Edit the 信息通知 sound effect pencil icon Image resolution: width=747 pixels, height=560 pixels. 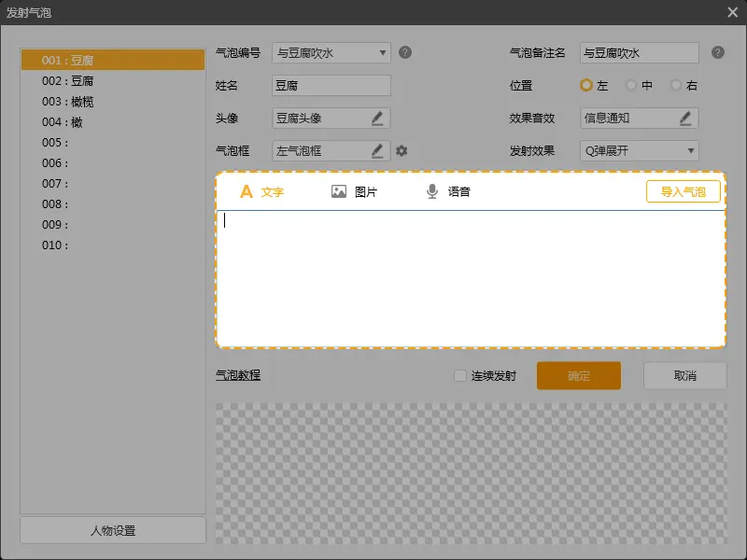click(685, 119)
